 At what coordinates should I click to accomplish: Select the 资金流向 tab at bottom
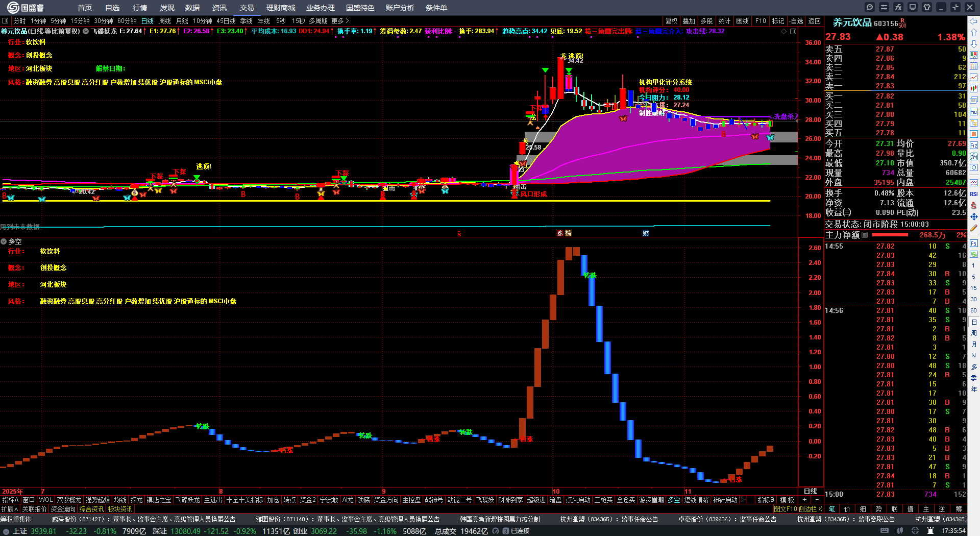click(63, 509)
